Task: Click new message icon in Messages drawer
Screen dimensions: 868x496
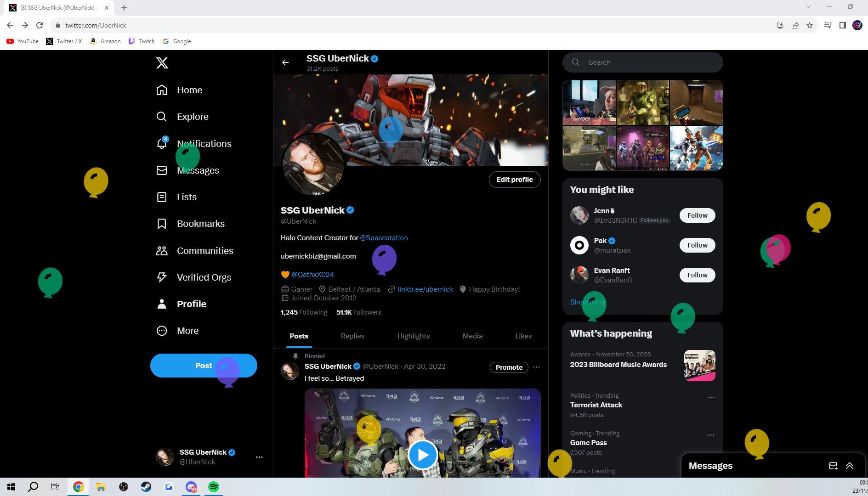Action: pyautogui.click(x=833, y=466)
